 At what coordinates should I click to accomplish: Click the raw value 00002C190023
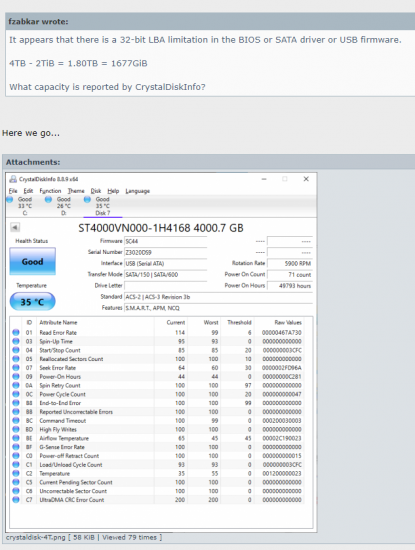(x=282, y=438)
